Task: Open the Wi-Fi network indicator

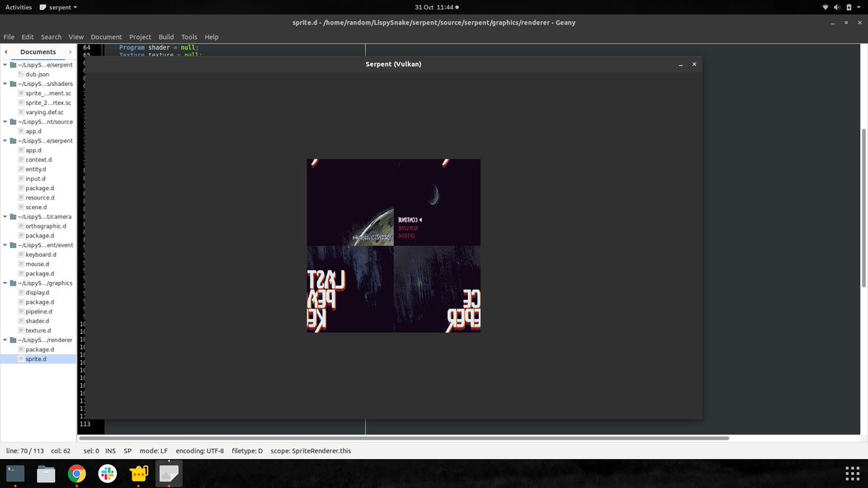Action: click(x=826, y=7)
